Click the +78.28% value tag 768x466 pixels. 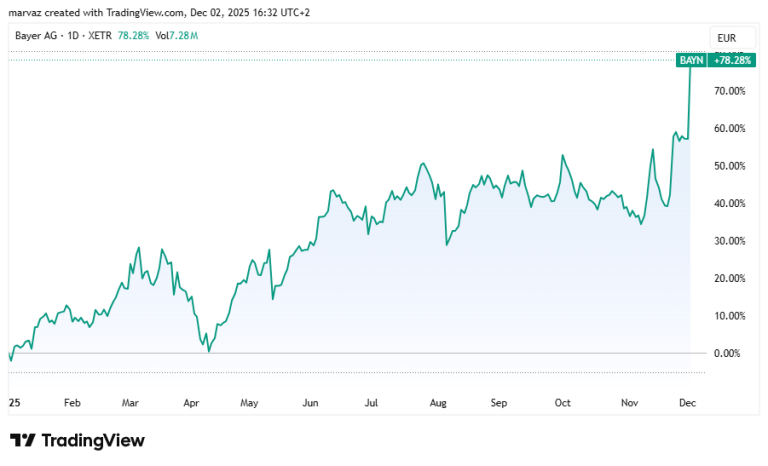pos(732,60)
